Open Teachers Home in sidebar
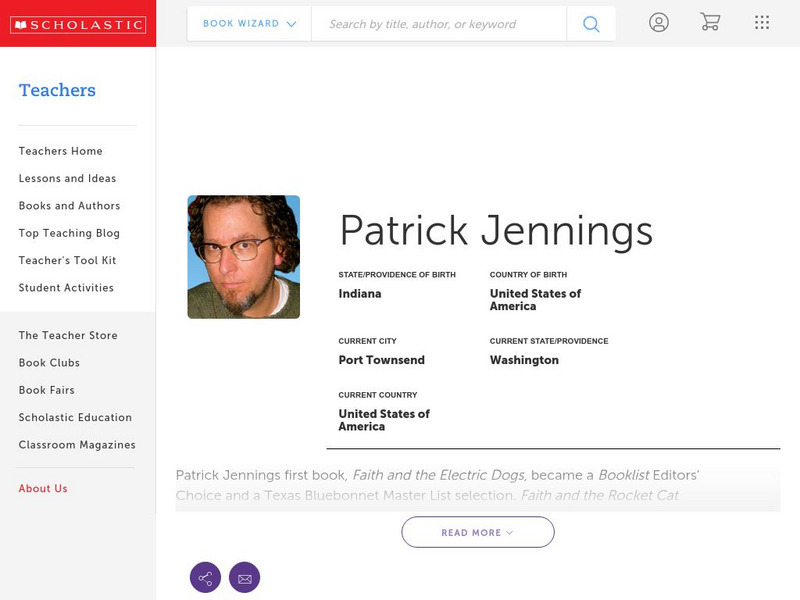The width and height of the screenshot is (800, 600). (x=61, y=151)
